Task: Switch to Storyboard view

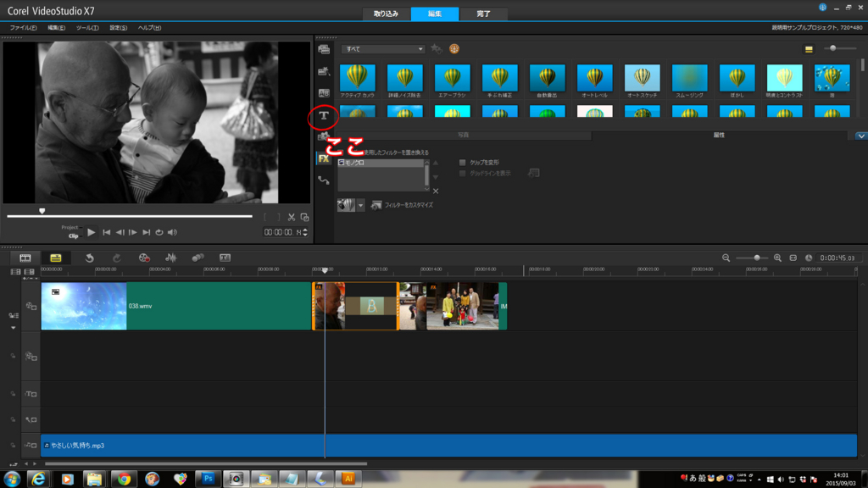Action: pos(25,258)
